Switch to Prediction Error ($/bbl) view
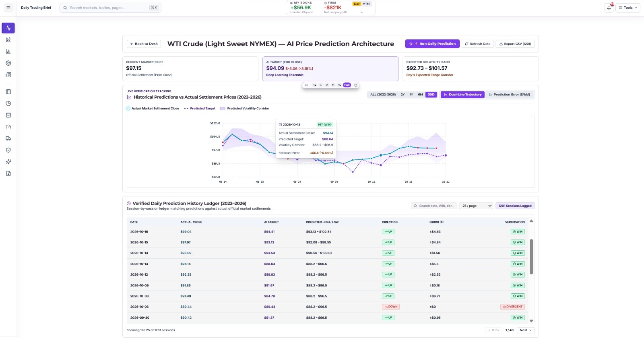This screenshot has height=338, width=644. 509,95
